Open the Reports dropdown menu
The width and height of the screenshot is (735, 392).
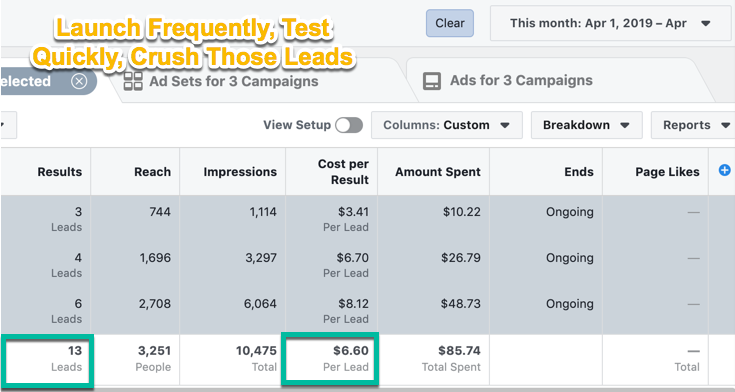click(693, 125)
